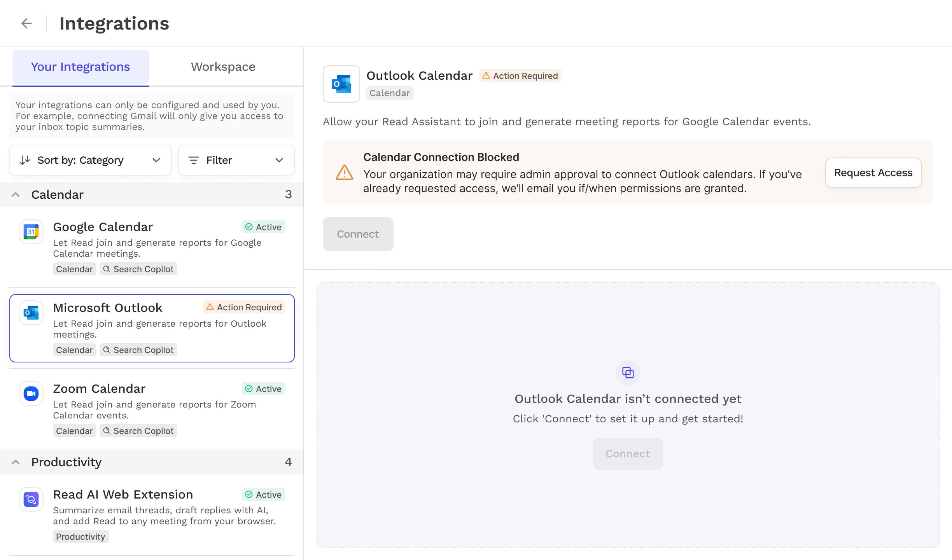The width and height of the screenshot is (952, 560).
Task: Collapse the Calendar category section
Action: point(16,194)
